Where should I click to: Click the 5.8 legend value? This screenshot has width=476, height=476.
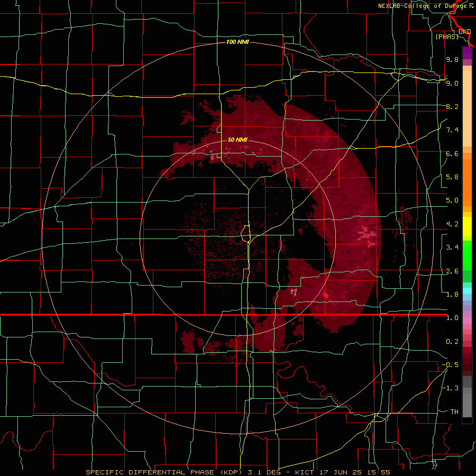(x=452, y=177)
